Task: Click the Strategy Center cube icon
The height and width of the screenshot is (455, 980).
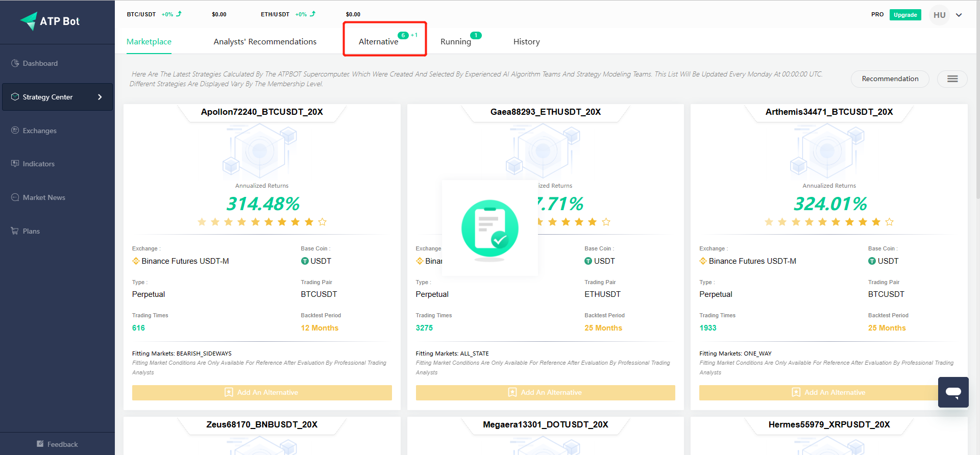Action: (15, 97)
